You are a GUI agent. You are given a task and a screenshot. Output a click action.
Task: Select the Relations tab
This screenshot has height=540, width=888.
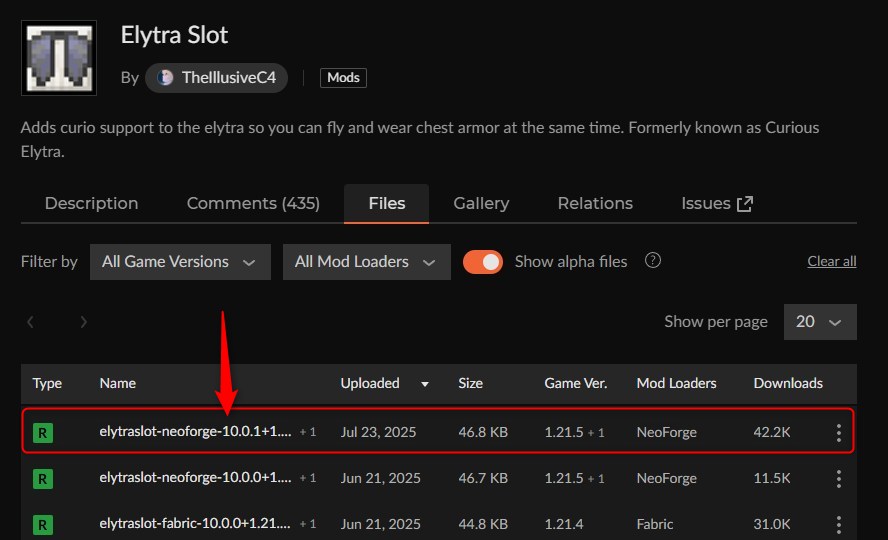pos(595,203)
